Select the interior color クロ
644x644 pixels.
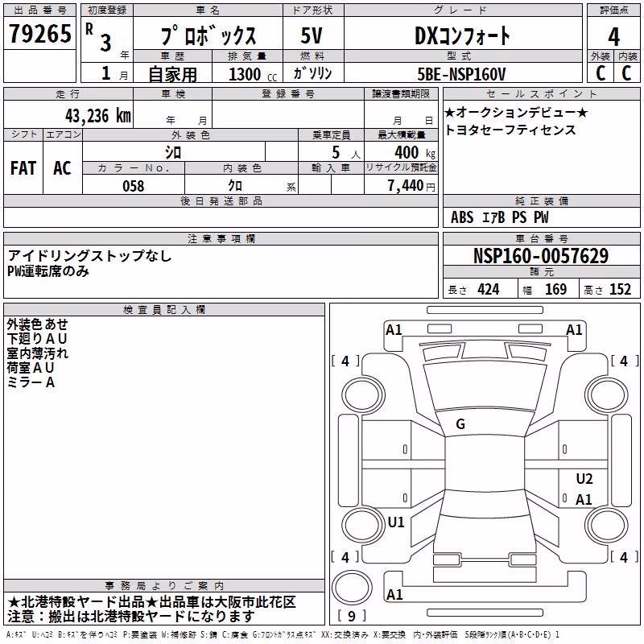(235, 186)
